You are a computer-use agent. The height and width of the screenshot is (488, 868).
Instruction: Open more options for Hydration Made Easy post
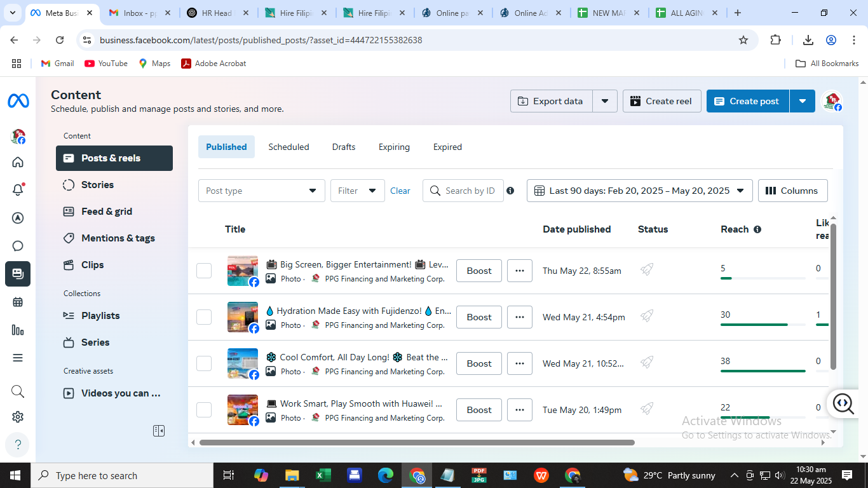tap(520, 317)
